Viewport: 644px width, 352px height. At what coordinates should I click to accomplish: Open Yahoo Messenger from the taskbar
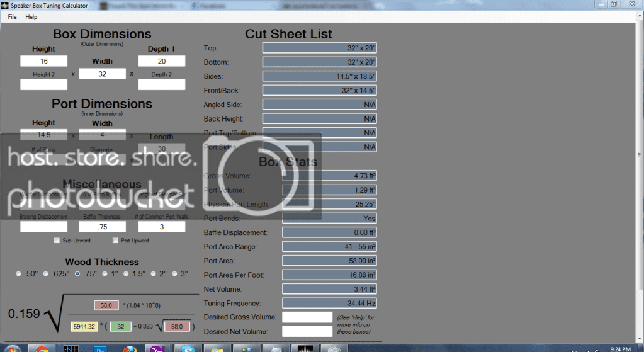pos(158,349)
